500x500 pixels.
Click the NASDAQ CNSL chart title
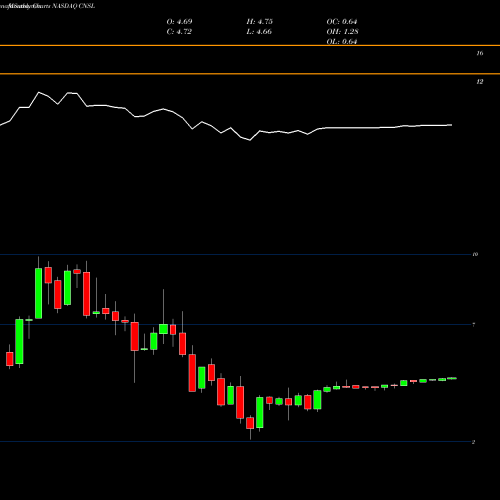coord(73,6)
